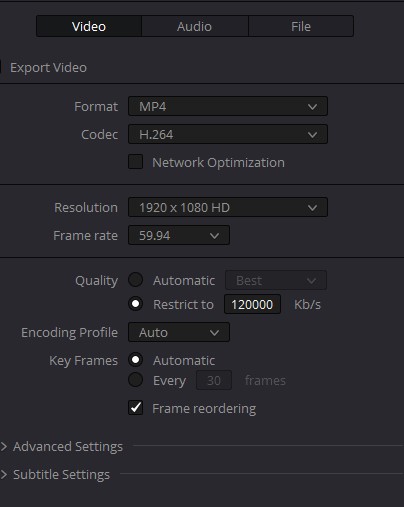
Task: Click the key frames interval field showing 30
Action: tap(214, 380)
